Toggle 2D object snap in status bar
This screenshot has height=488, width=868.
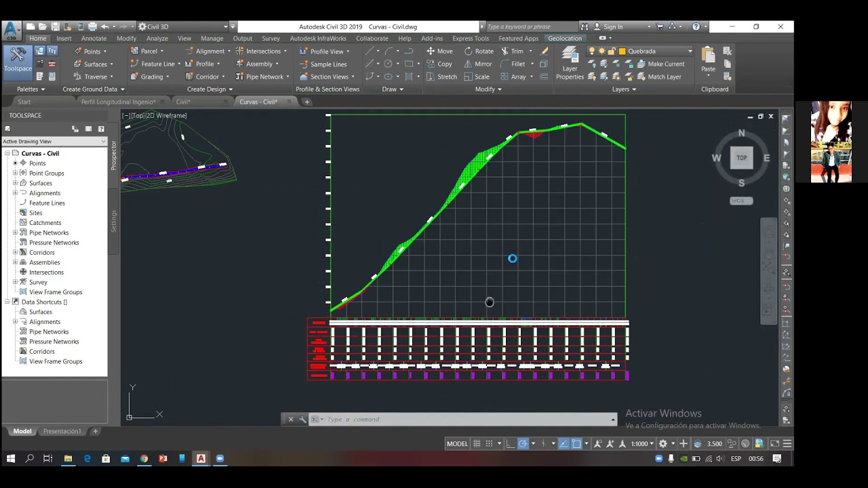pyautogui.click(x=576, y=444)
